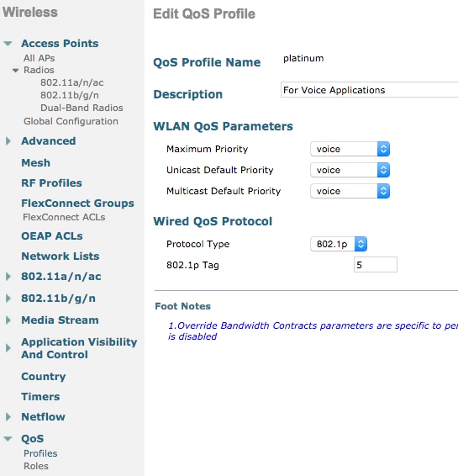This screenshot has height=476, width=458.
Task: Click the QoS Profile Name label
Action: [x=207, y=62]
